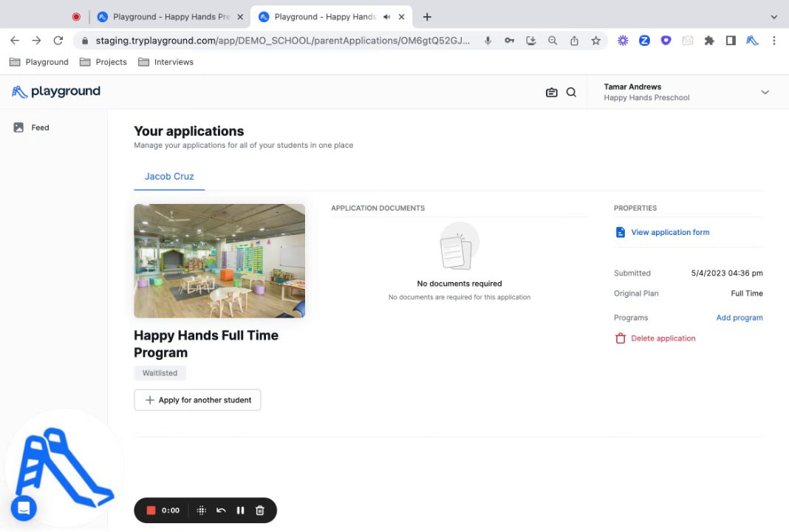Click Delete application

[663, 338]
